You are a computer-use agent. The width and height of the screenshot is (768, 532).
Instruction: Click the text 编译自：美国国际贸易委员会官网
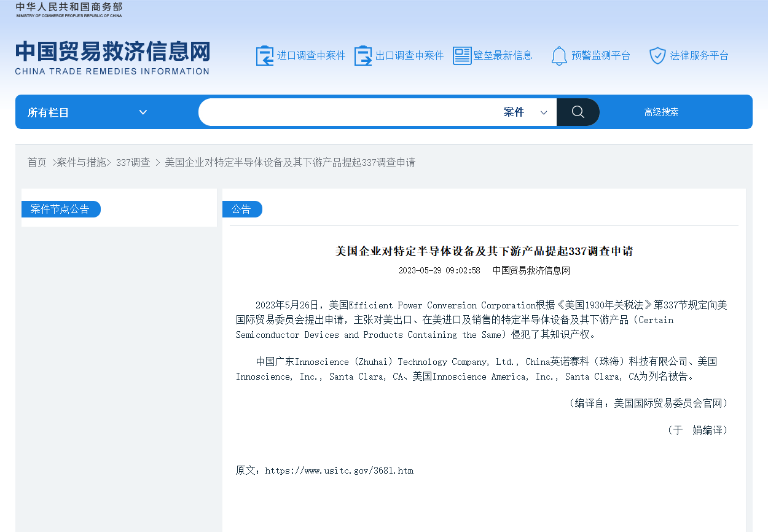coord(649,403)
